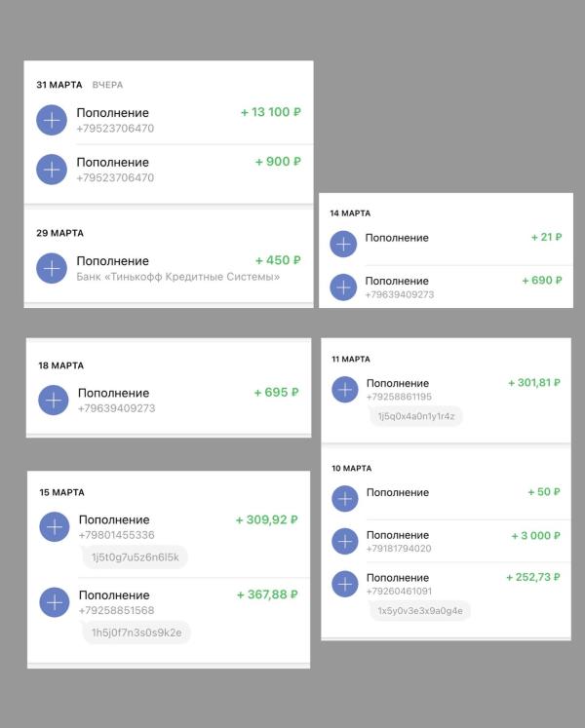Image resolution: width=585 pixels, height=728 pixels.
Task: Select the comment tag 1h5j0f7n3s0s9k2e
Action: point(136,632)
